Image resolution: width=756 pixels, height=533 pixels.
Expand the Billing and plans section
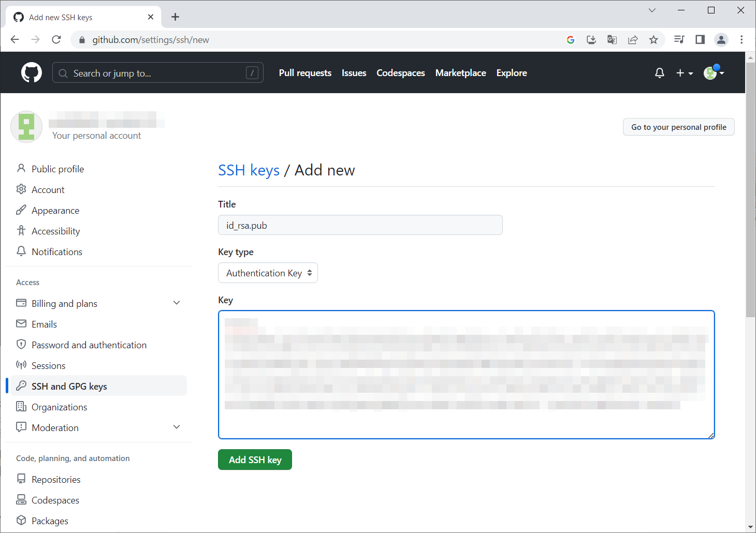click(177, 303)
